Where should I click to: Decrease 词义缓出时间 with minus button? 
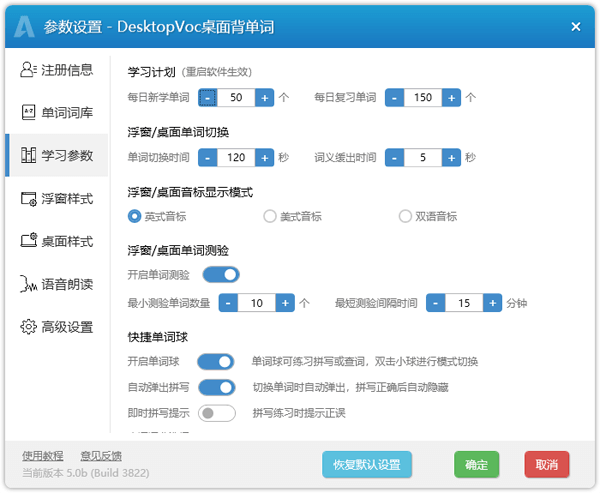click(395, 157)
